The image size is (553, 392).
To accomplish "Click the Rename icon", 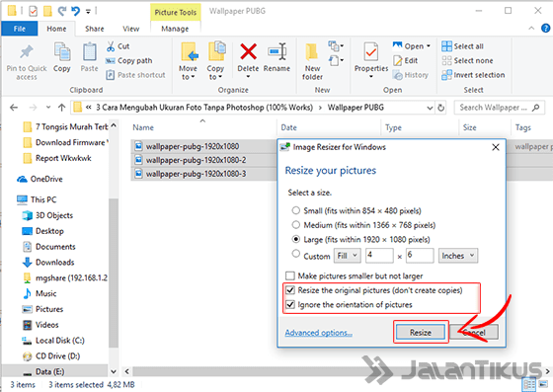I will coord(277,51).
